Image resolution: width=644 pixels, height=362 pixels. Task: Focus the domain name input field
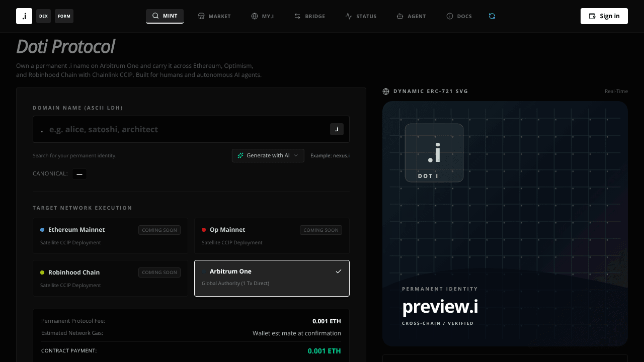(x=191, y=129)
